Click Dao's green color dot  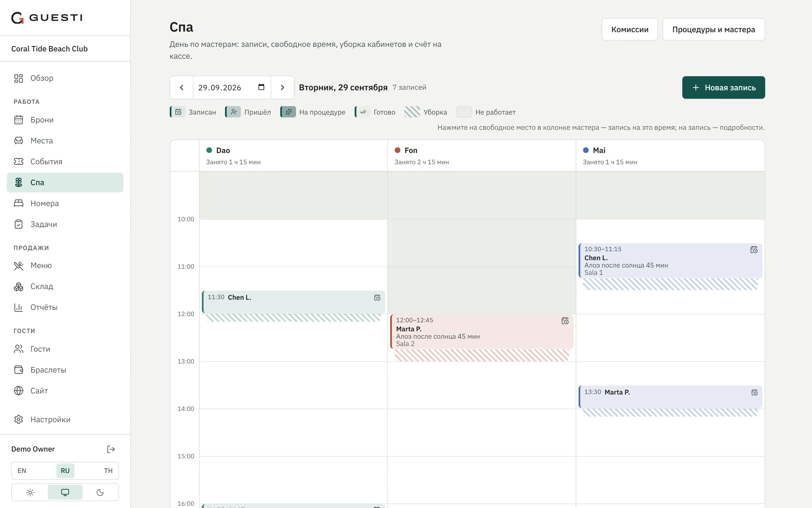(209, 150)
